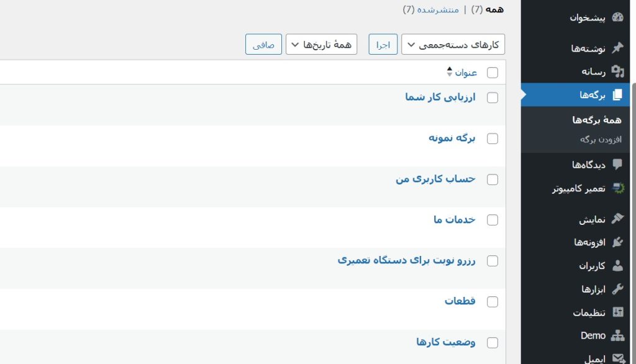Choose افزودن برگه submenu item
The image size is (636, 364).
601,139
